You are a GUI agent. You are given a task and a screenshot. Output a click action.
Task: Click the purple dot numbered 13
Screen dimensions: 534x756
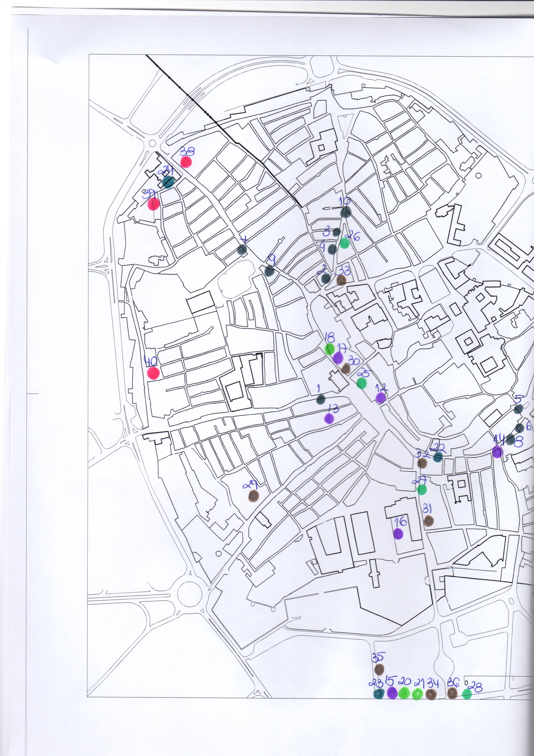[x=329, y=418]
